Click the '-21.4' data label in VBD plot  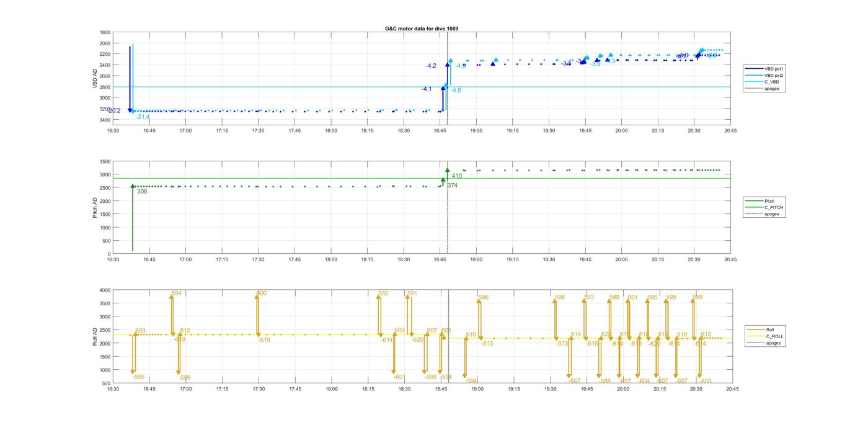pos(143,117)
